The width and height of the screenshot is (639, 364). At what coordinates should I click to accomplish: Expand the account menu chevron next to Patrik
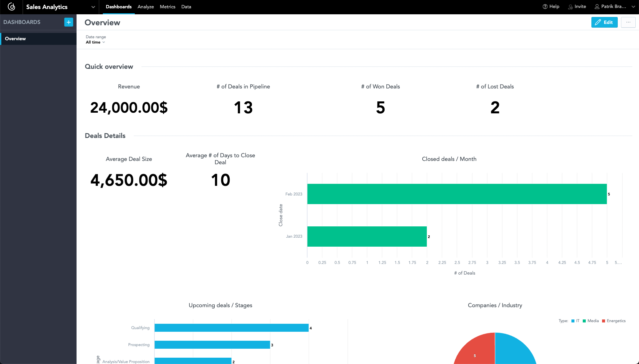pos(633,6)
